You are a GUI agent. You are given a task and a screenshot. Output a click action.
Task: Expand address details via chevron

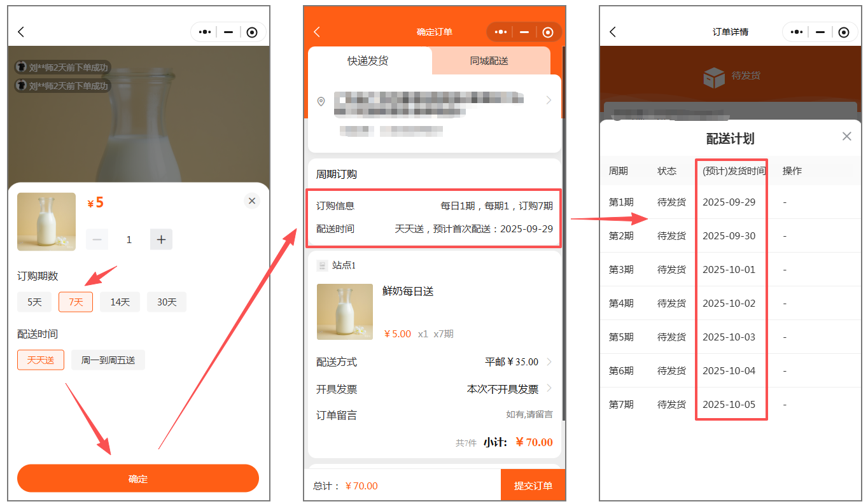pyautogui.click(x=549, y=100)
